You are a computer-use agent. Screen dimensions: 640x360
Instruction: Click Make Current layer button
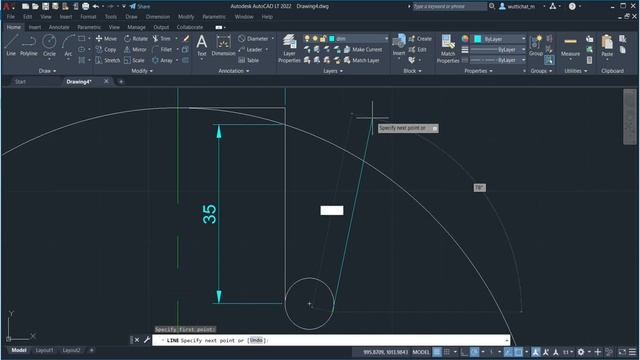pos(363,49)
